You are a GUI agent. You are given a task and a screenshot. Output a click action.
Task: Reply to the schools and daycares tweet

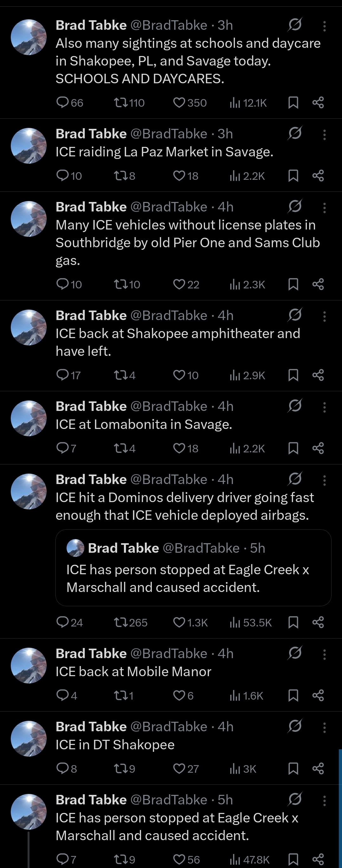63,102
